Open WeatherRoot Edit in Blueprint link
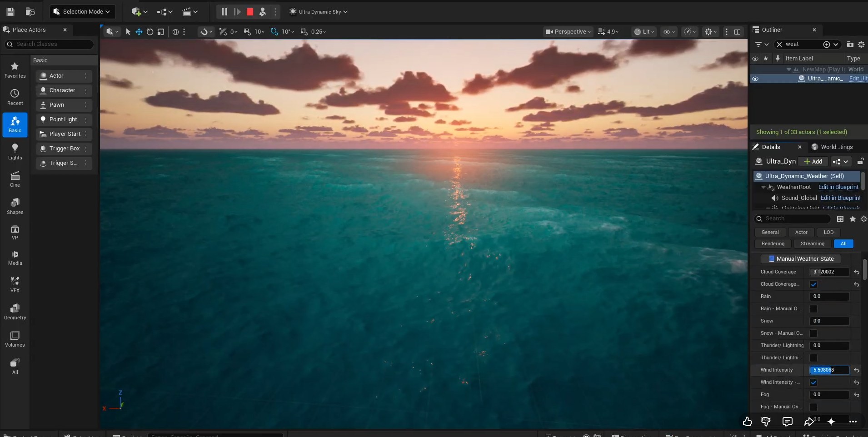Image resolution: width=868 pixels, height=437 pixels. [838, 187]
